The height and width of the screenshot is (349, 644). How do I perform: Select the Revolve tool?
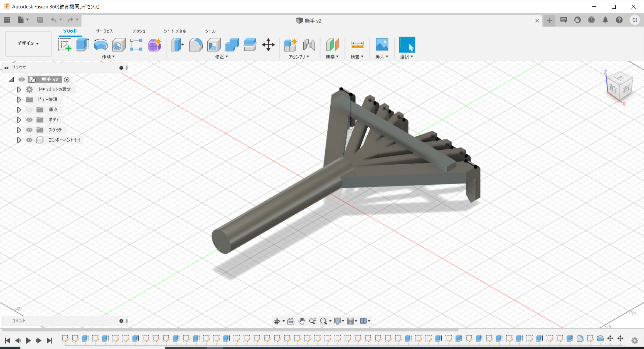[x=101, y=44]
